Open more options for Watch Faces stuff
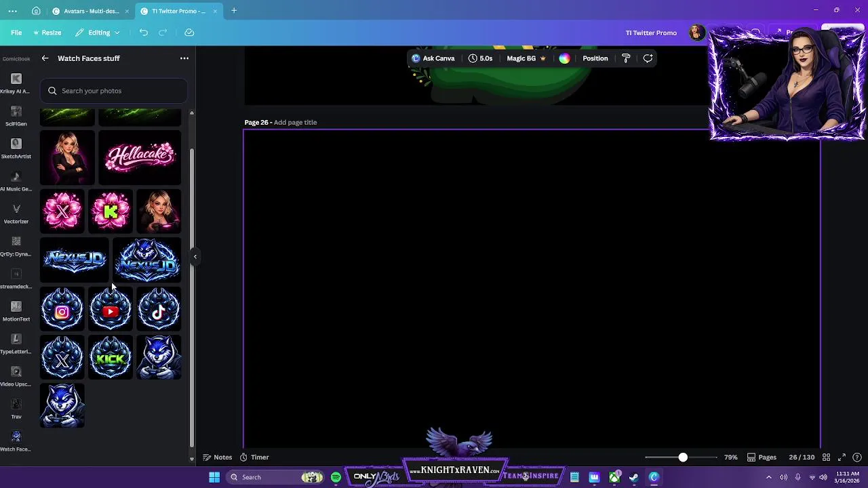 [184, 58]
